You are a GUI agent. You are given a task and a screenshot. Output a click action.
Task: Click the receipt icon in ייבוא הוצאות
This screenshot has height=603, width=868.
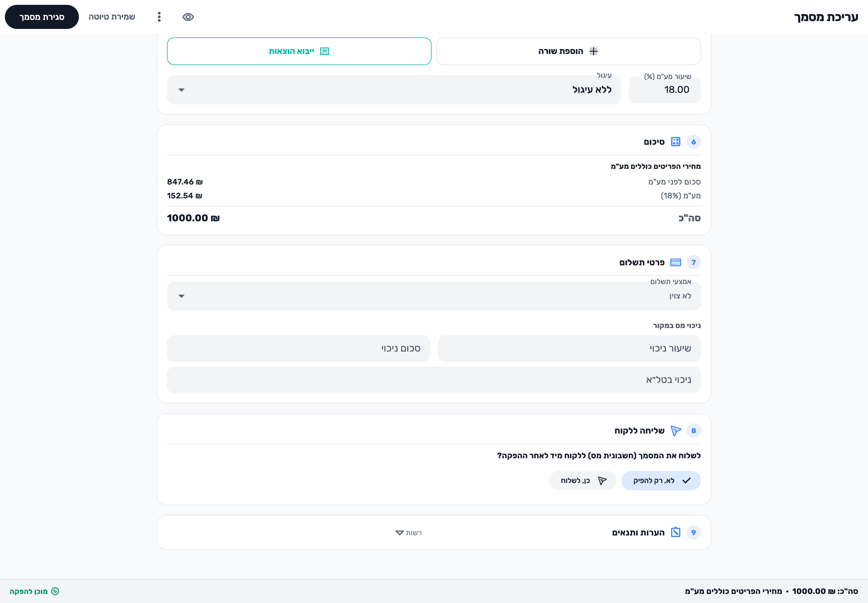[x=325, y=51]
